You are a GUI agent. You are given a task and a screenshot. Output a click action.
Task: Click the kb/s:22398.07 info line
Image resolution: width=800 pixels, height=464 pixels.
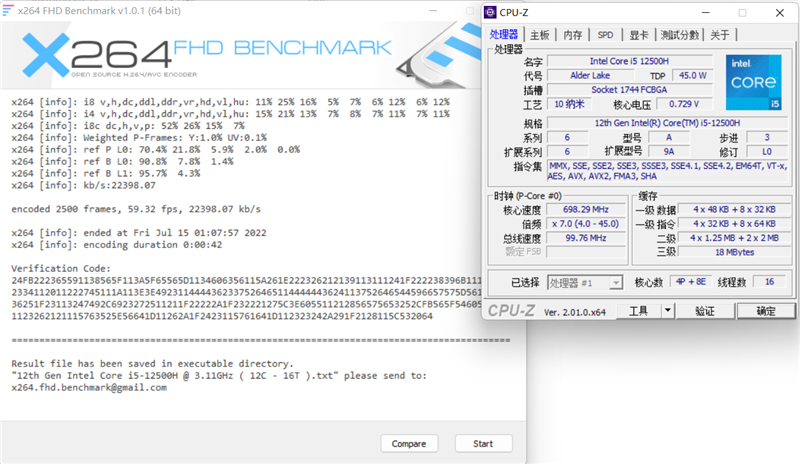click(83, 185)
